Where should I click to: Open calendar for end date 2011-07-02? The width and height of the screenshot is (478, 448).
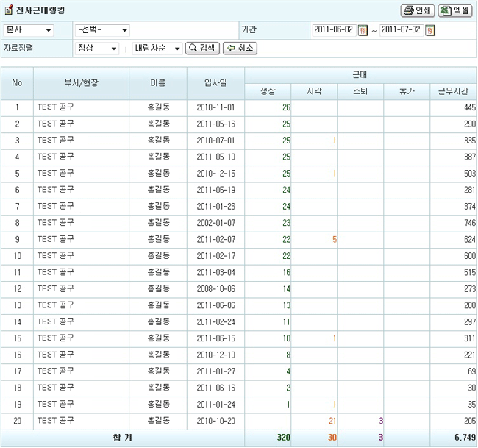430,30
